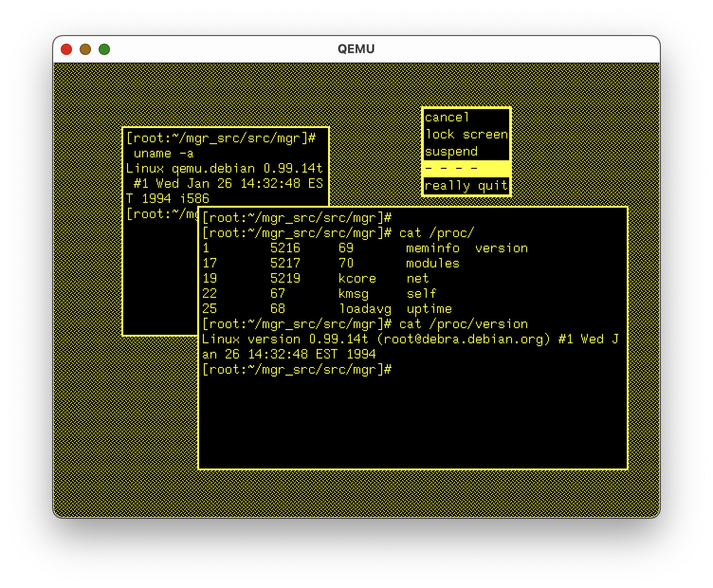The image size is (713, 588).
Task: Click kmsg in the proc listing
Action: click(353, 294)
